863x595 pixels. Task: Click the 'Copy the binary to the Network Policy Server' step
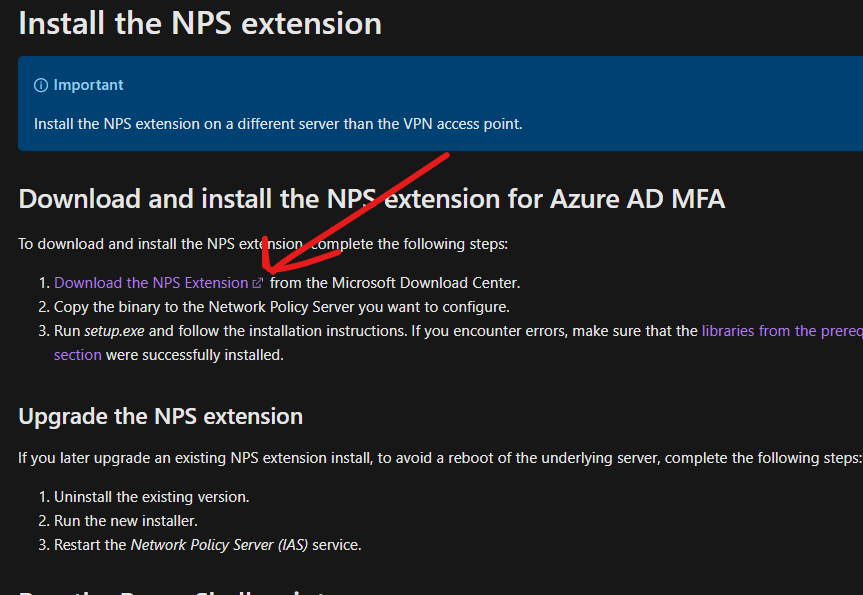281,307
